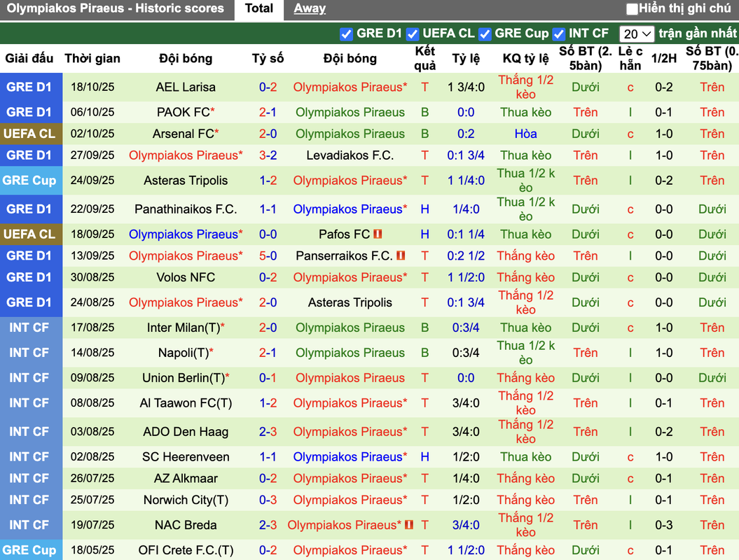This screenshot has height=560, width=739.
Task: Open AEL Larisa team link
Action: pos(186,87)
